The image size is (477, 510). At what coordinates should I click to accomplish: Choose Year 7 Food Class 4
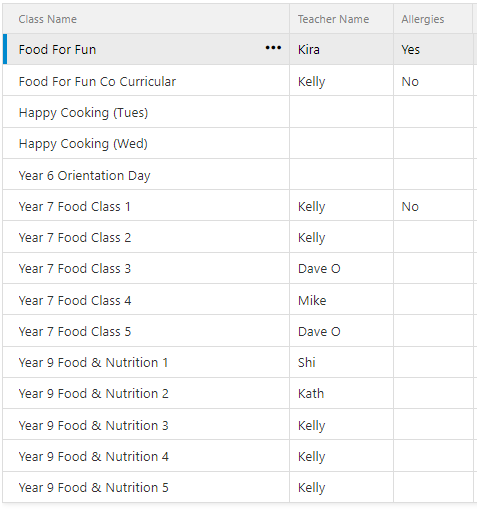75,301
